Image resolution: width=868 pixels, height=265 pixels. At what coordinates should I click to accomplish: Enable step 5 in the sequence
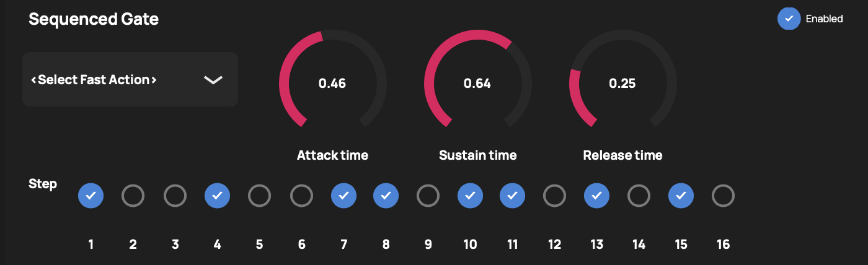click(259, 196)
